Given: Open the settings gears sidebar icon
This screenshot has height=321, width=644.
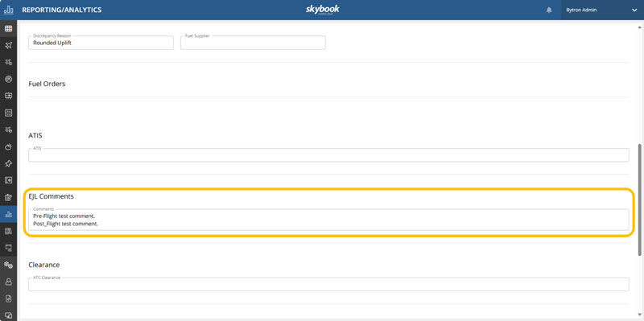Looking at the screenshot, I should 8,265.
